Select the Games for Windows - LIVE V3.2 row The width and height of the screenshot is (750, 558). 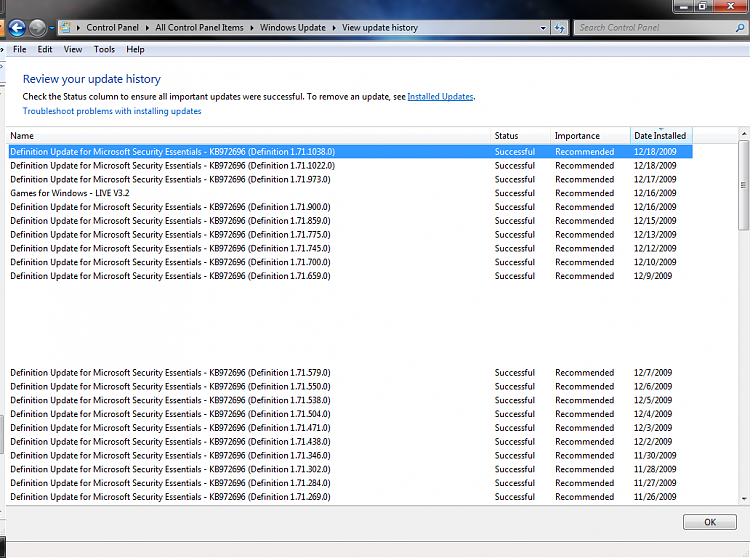351,193
